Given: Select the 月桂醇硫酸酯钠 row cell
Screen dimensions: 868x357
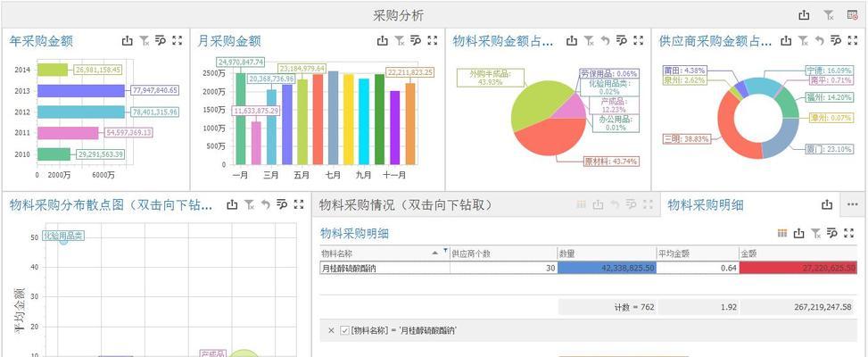Looking at the screenshot, I should click(x=384, y=268).
